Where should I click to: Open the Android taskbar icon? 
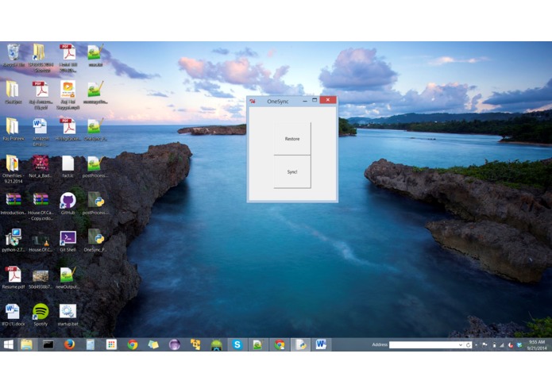(216, 344)
